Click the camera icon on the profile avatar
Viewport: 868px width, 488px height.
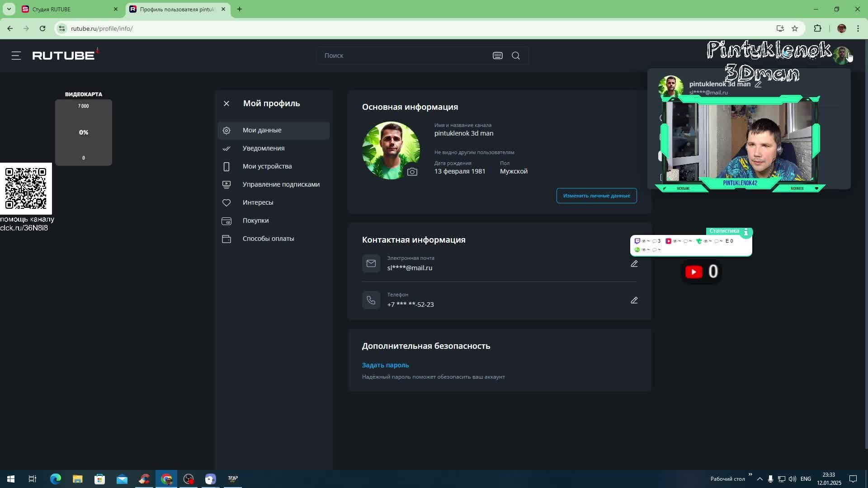[x=412, y=172]
